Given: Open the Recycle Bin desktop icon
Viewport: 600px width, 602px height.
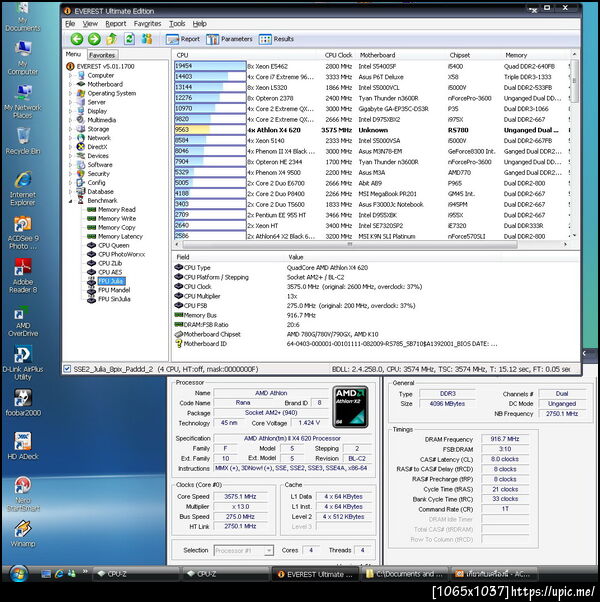Looking at the screenshot, I should 22,137.
